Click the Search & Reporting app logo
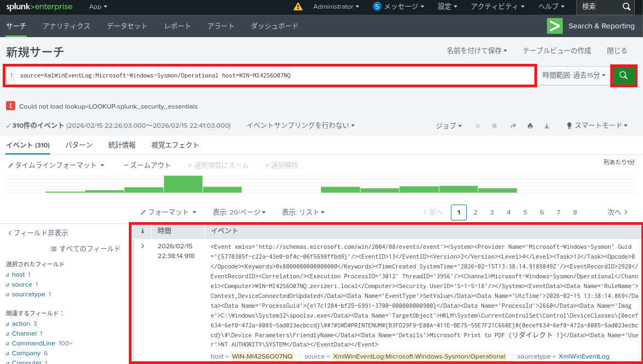Image resolution: width=643 pixels, height=364 pixels. pyautogui.click(x=555, y=26)
